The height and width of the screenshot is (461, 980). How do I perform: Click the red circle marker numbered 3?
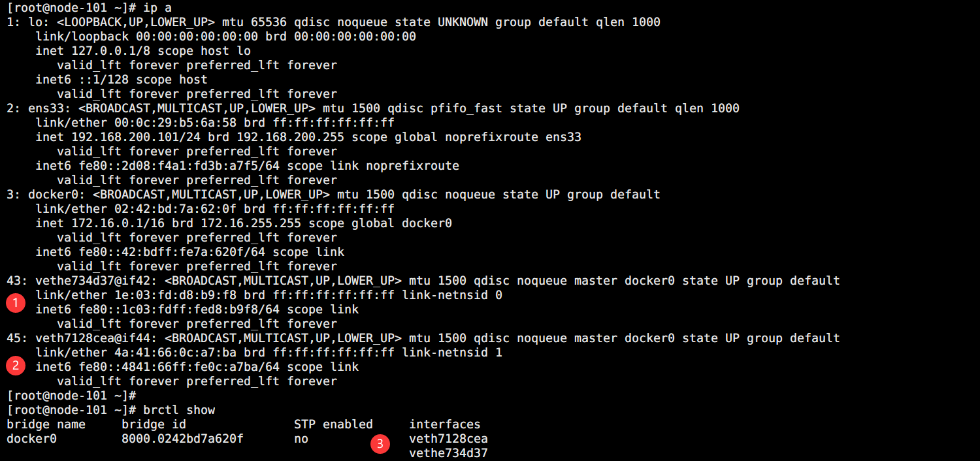(380, 445)
